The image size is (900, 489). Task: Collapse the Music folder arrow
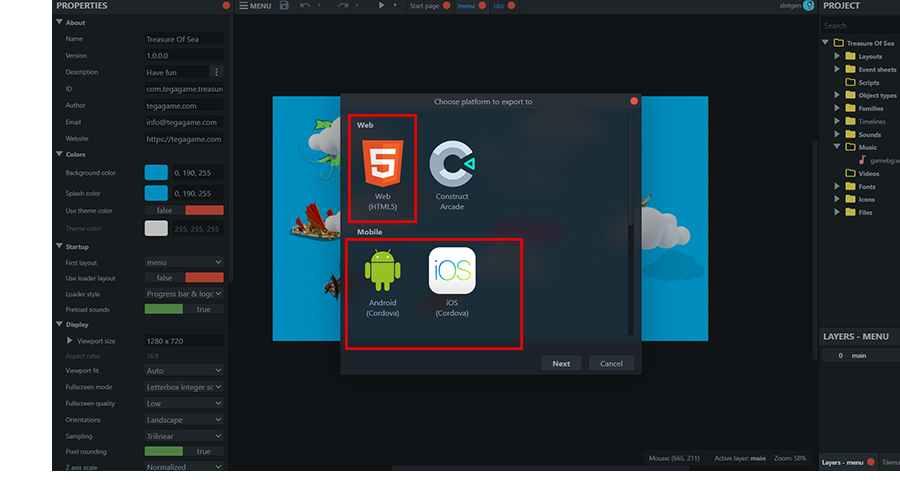[x=837, y=146]
